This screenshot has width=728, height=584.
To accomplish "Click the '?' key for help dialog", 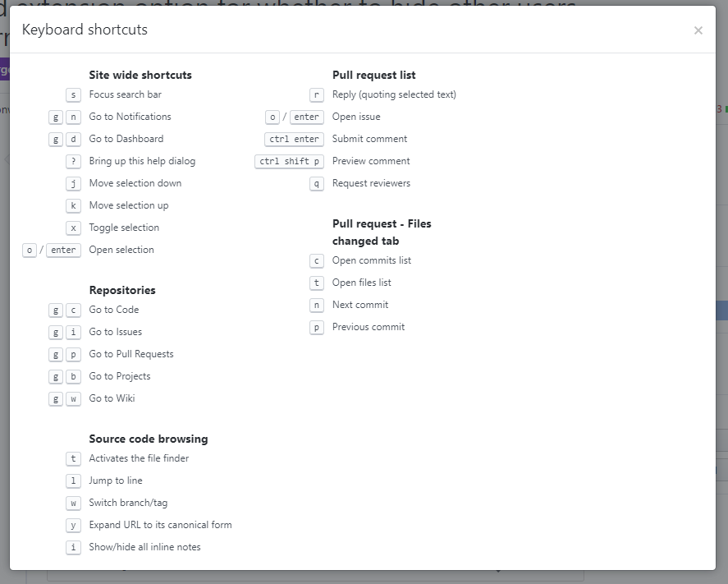I will pos(73,161).
